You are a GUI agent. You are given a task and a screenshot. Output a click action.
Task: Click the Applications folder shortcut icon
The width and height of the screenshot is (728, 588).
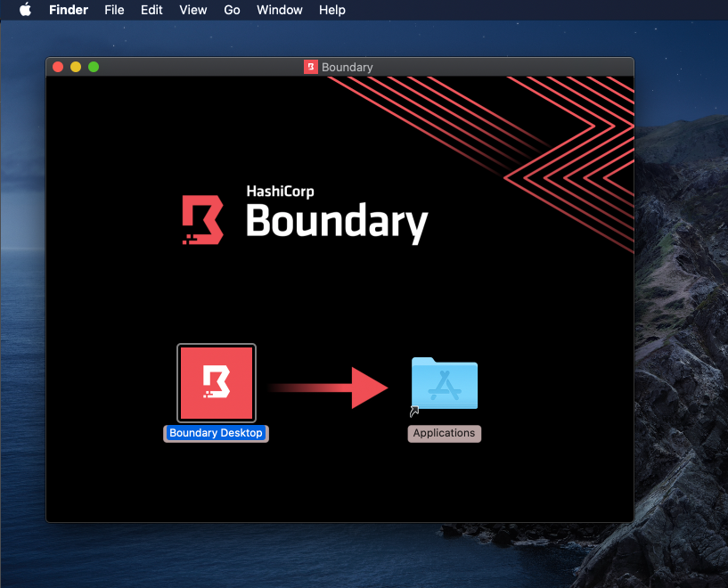445,384
